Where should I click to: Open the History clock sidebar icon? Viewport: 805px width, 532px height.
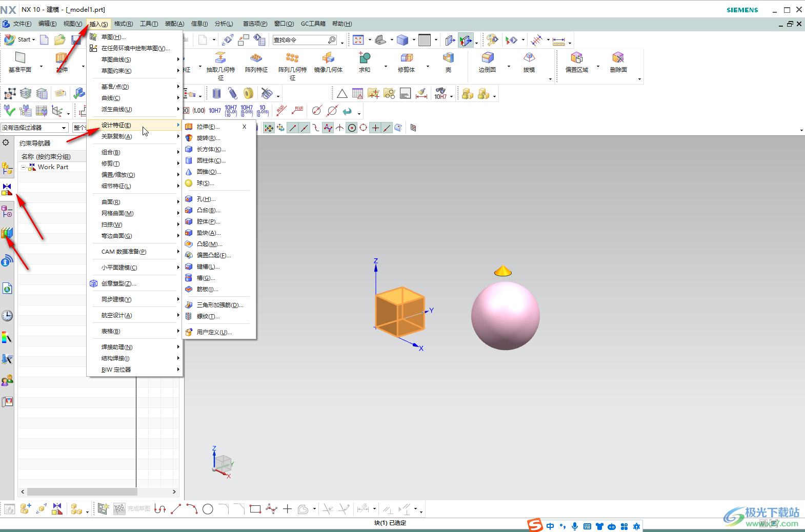7,316
